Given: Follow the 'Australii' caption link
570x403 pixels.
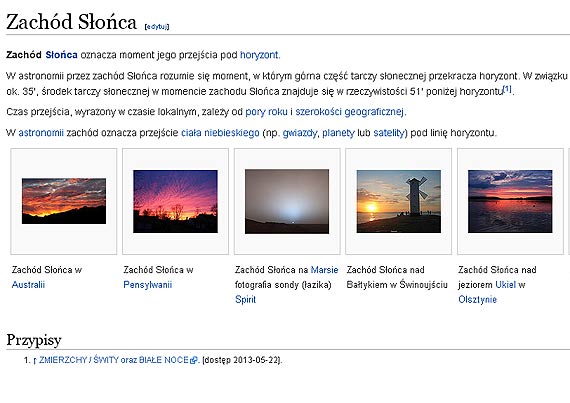Looking at the screenshot, I should tap(28, 285).
